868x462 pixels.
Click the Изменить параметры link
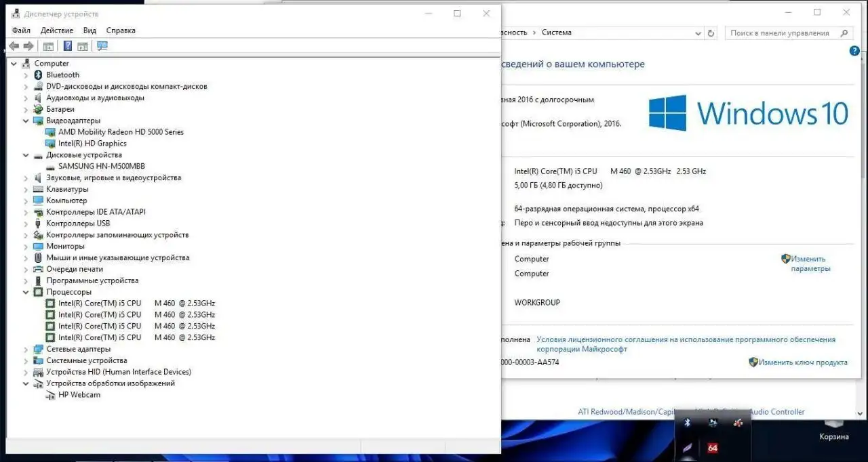click(x=810, y=264)
